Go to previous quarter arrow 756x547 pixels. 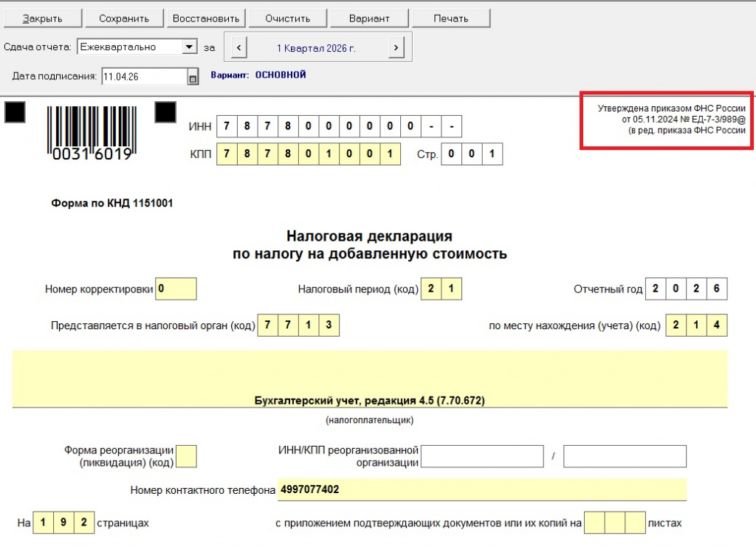pos(238,48)
